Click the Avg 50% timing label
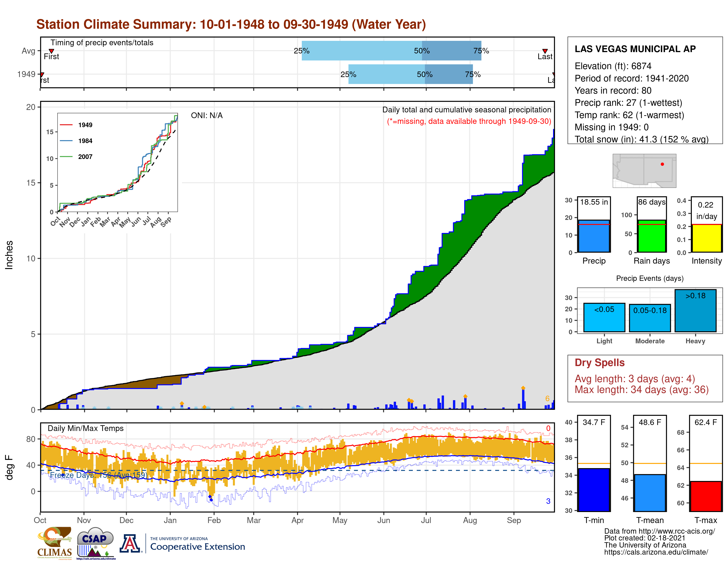The image size is (728, 563). tap(422, 51)
